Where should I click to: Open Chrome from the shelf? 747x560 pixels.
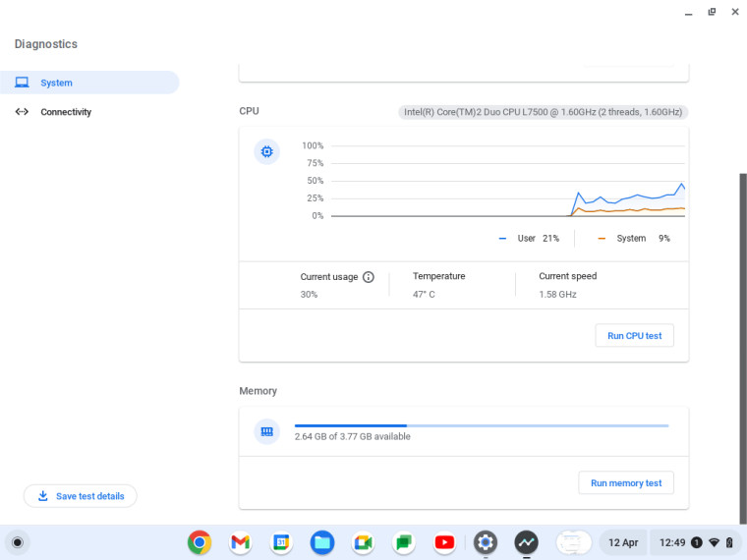click(x=200, y=542)
